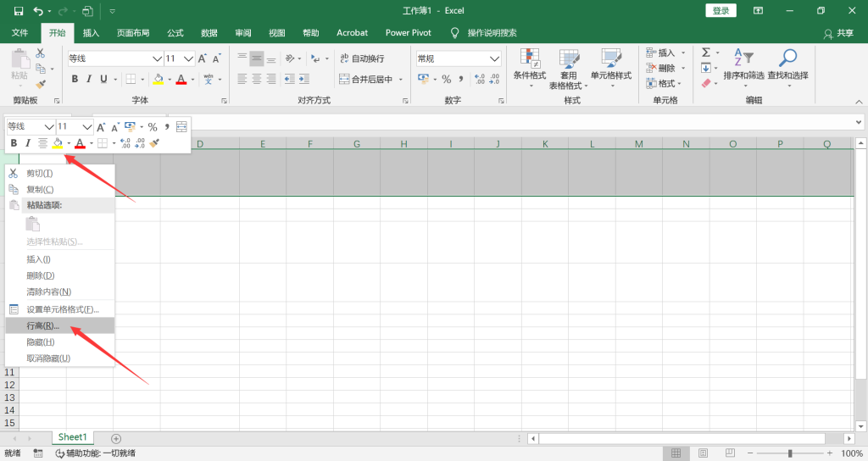This screenshot has height=461, width=868.
Task: Click the Save icon in title bar
Action: click(19, 11)
